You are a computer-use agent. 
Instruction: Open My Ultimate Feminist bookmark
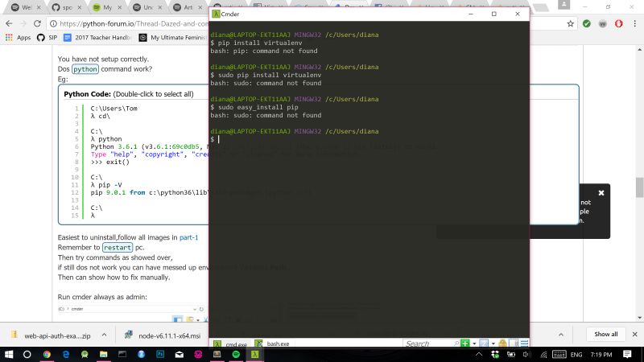(172, 37)
